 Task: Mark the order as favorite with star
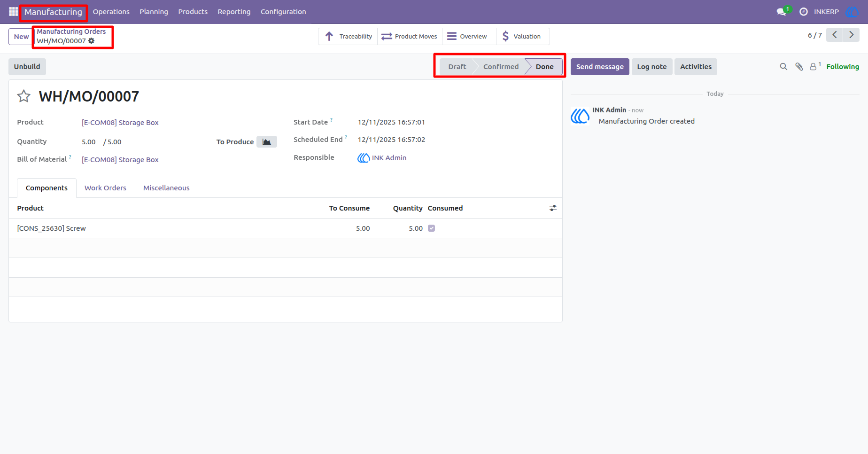click(x=24, y=96)
